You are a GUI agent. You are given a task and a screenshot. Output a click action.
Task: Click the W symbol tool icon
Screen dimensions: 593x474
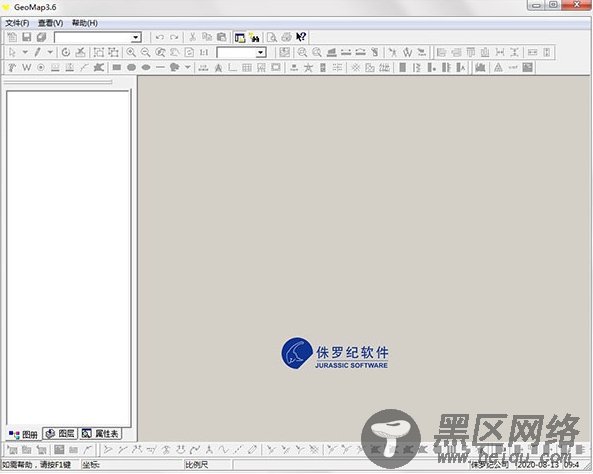[26, 68]
